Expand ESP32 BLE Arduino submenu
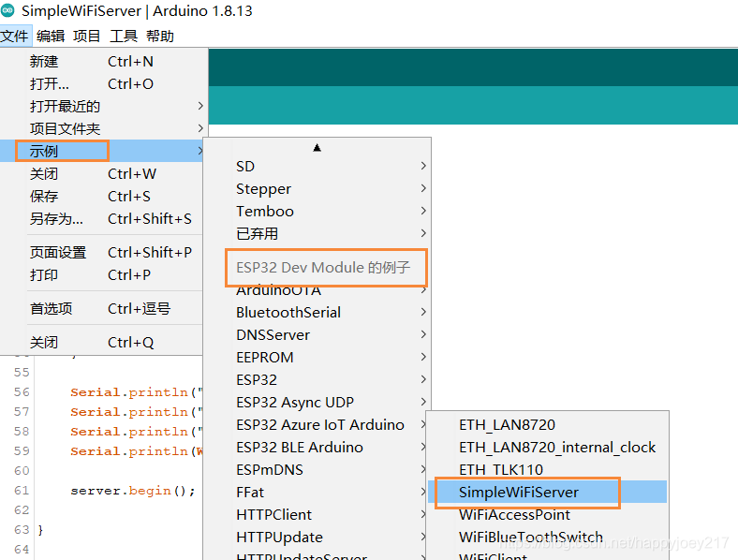The width and height of the screenshot is (738, 560). click(x=317, y=448)
